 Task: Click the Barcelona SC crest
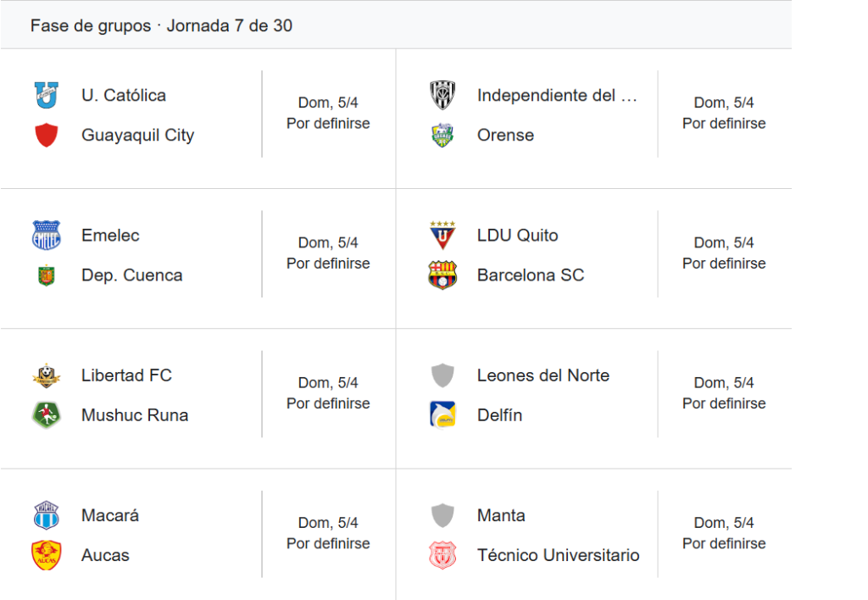(x=442, y=275)
